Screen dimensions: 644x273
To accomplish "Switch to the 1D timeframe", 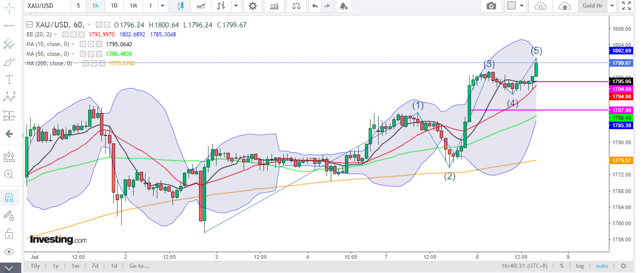I will click(114, 6).
